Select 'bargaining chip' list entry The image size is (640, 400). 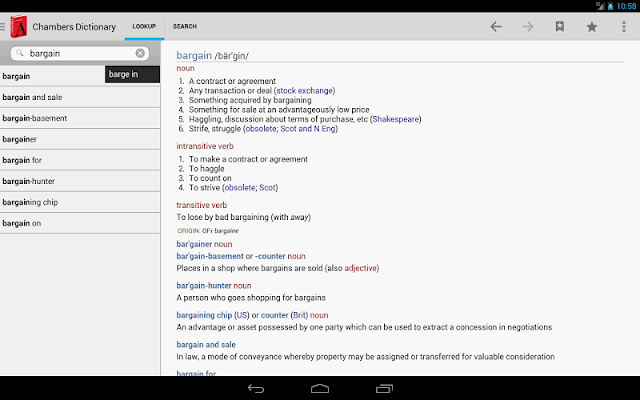[80, 202]
